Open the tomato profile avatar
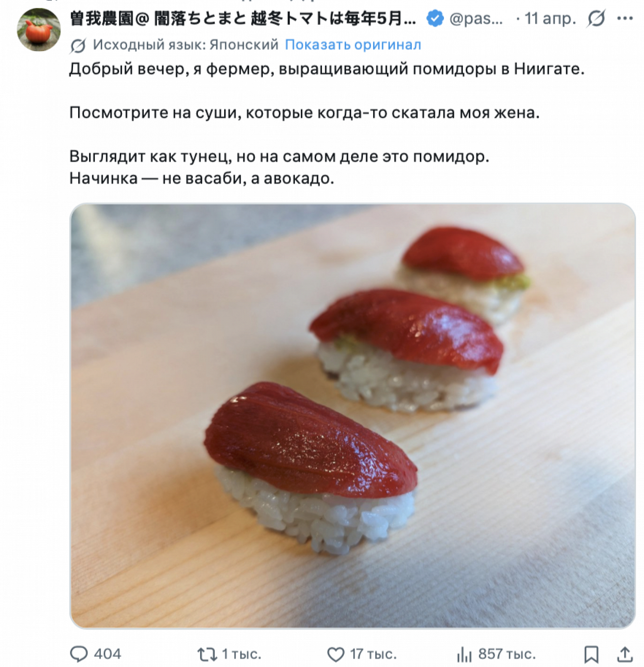 39,30
